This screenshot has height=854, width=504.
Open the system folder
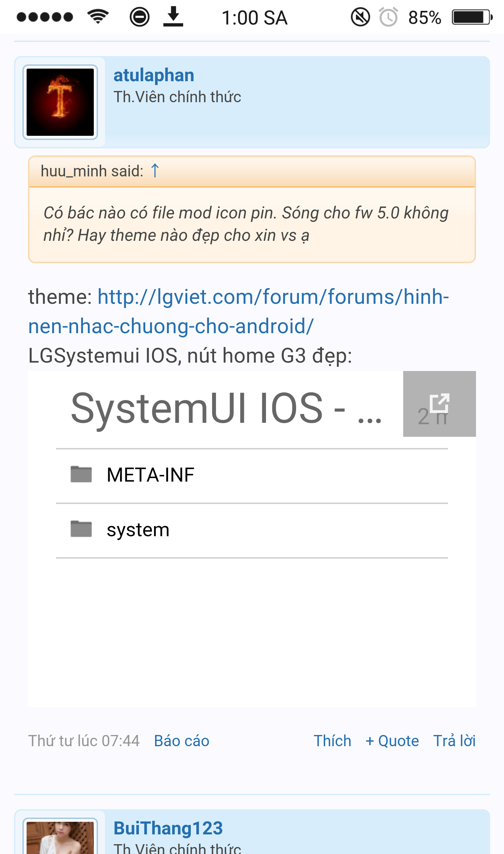[x=252, y=530]
